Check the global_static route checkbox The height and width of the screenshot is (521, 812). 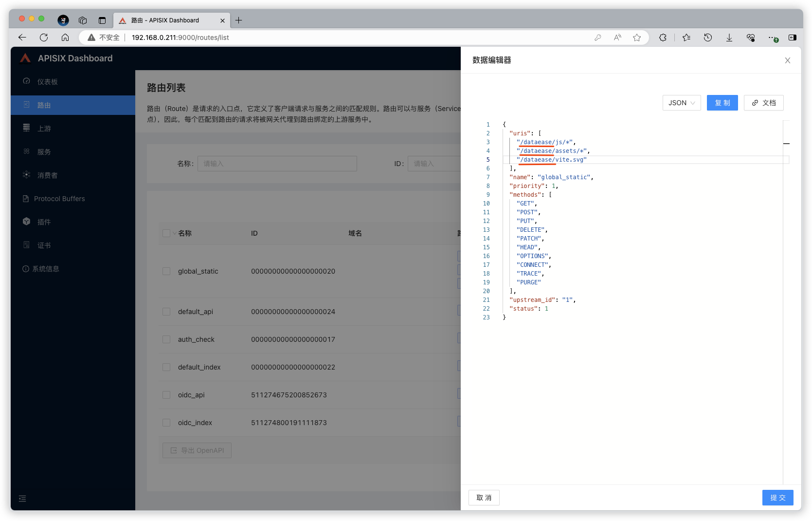pyautogui.click(x=166, y=271)
